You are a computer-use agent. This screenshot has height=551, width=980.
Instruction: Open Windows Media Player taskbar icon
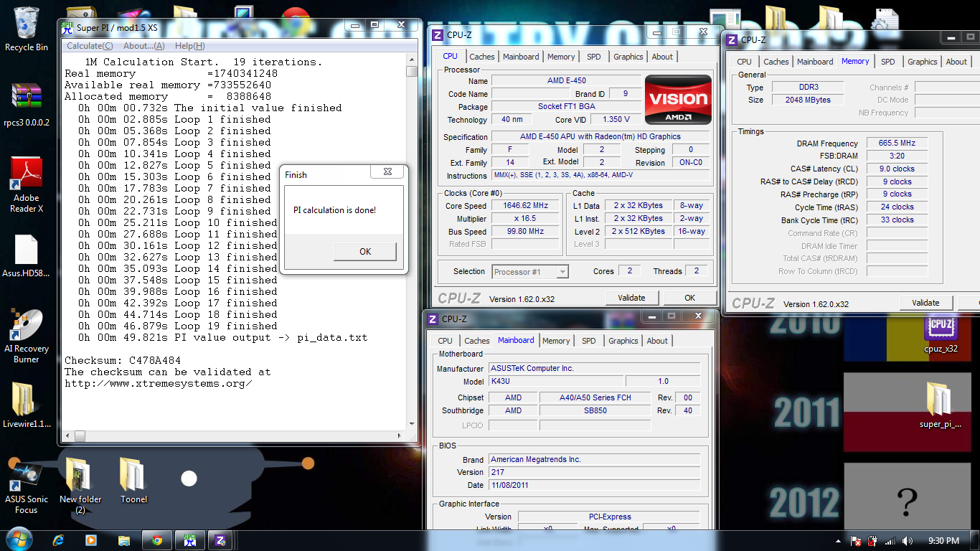(x=91, y=540)
